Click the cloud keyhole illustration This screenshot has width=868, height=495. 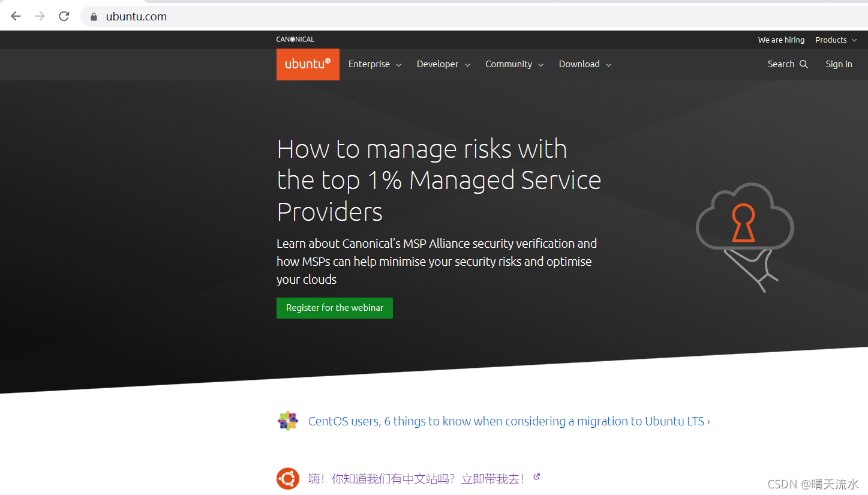tap(745, 238)
